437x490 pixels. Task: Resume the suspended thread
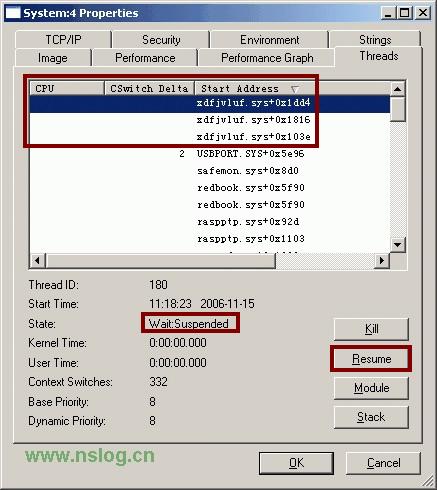(x=371, y=359)
